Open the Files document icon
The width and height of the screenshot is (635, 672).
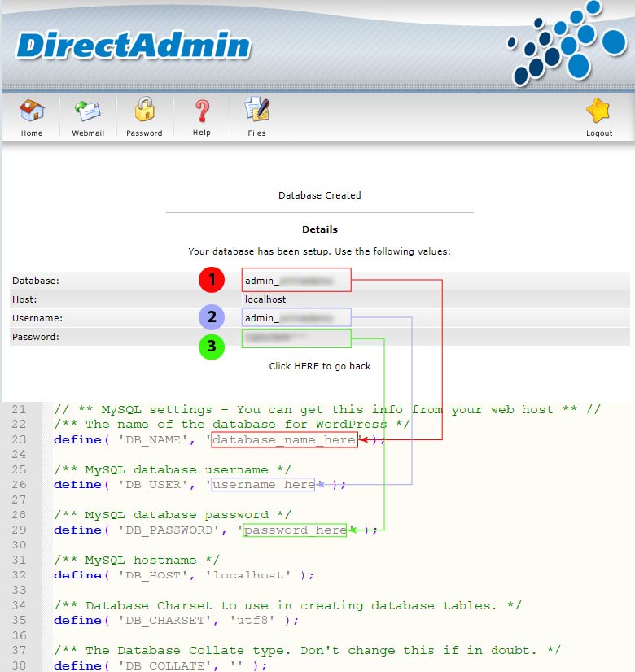coord(256,109)
